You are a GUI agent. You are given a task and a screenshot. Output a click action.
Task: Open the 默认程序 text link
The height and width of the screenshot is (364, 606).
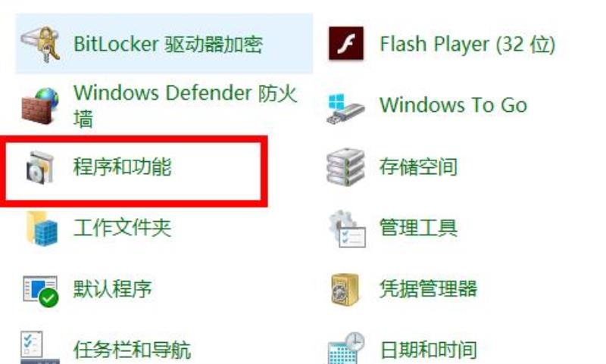[x=112, y=289]
